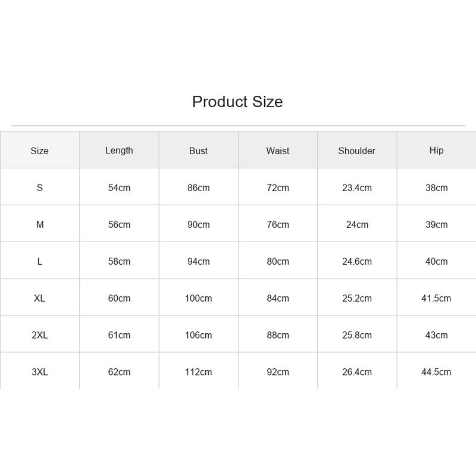Select the 23.4cm shoulder cell
The width and height of the screenshot is (476, 476).
356,187
